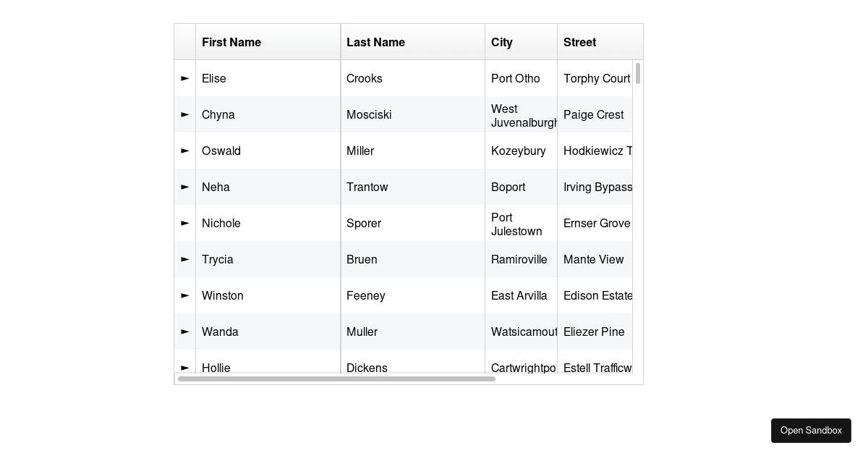Click the Torphy Court street cell
The width and height of the screenshot is (868, 456).
coord(596,78)
